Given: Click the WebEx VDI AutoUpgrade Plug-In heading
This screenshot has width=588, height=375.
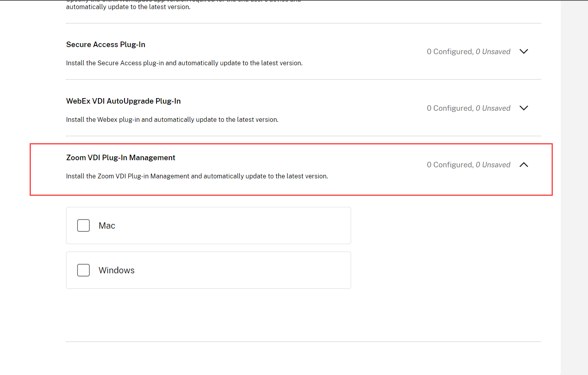Looking at the screenshot, I should (x=123, y=101).
